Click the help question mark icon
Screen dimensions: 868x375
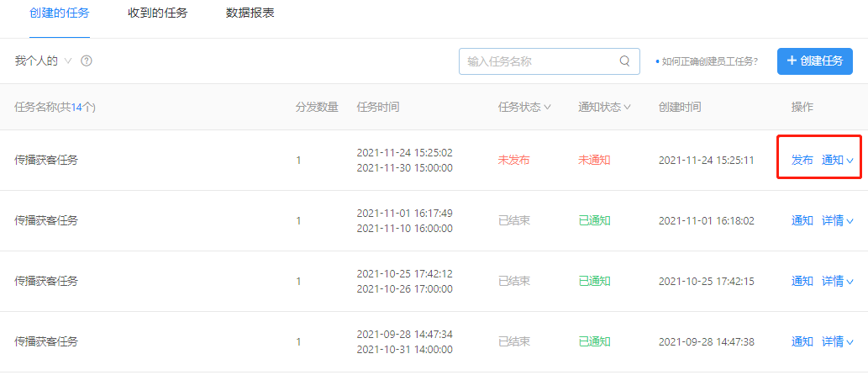(x=87, y=61)
